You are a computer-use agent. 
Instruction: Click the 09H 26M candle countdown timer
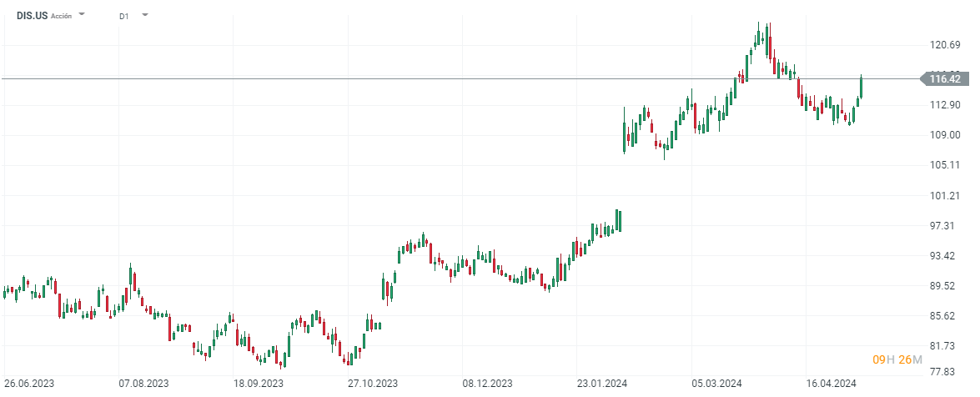point(897,359)
